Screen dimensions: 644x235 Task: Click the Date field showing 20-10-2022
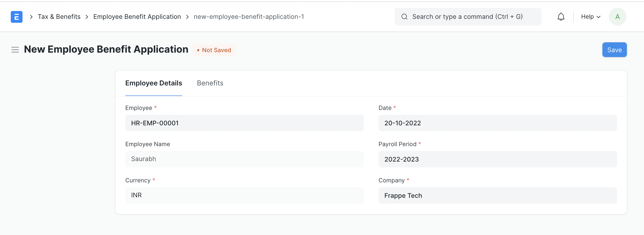(497, 123)
